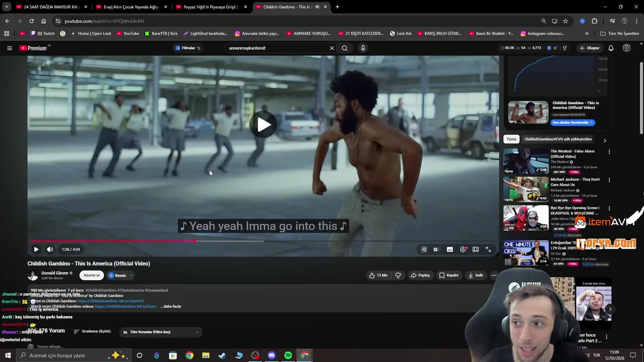Click the Remix button

(x=117, y=276)
